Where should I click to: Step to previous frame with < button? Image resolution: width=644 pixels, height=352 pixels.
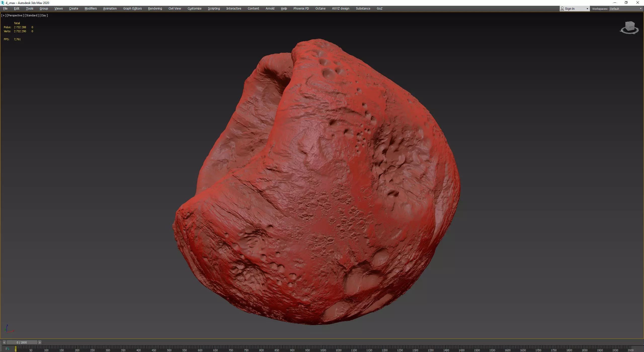[4, 342]
